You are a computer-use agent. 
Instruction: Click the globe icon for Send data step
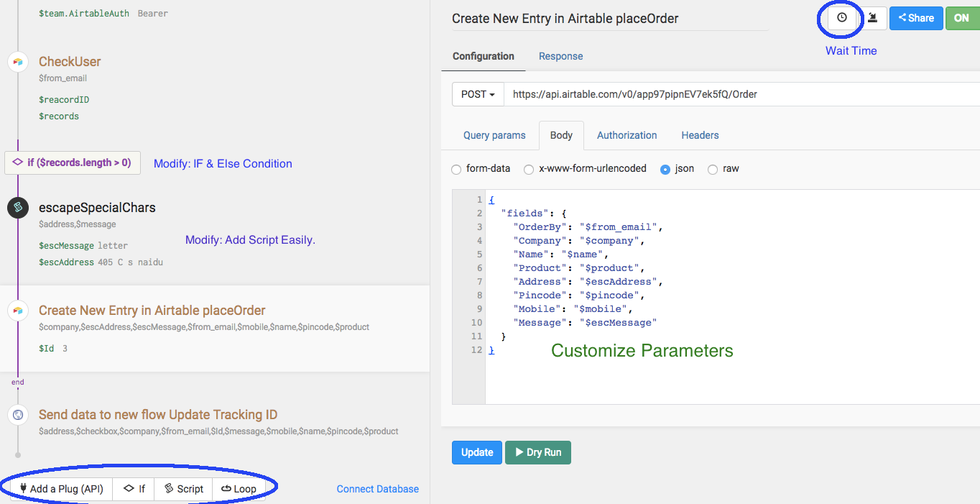point(18,415)
